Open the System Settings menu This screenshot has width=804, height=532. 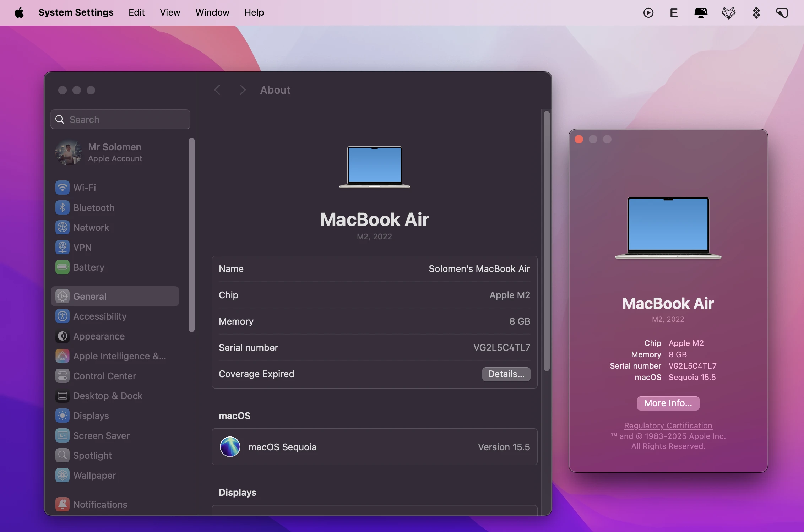[x=76, y=12]
